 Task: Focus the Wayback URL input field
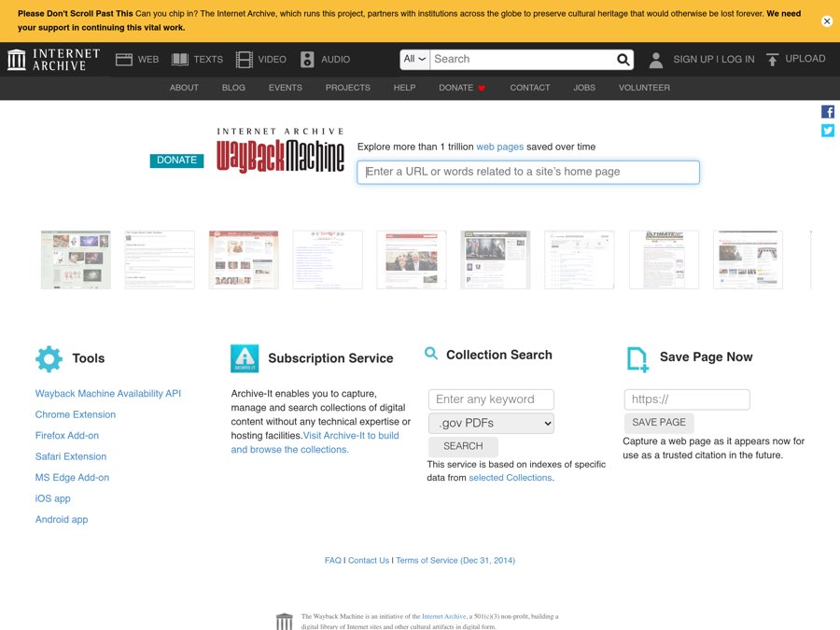(x=528, y=173)
